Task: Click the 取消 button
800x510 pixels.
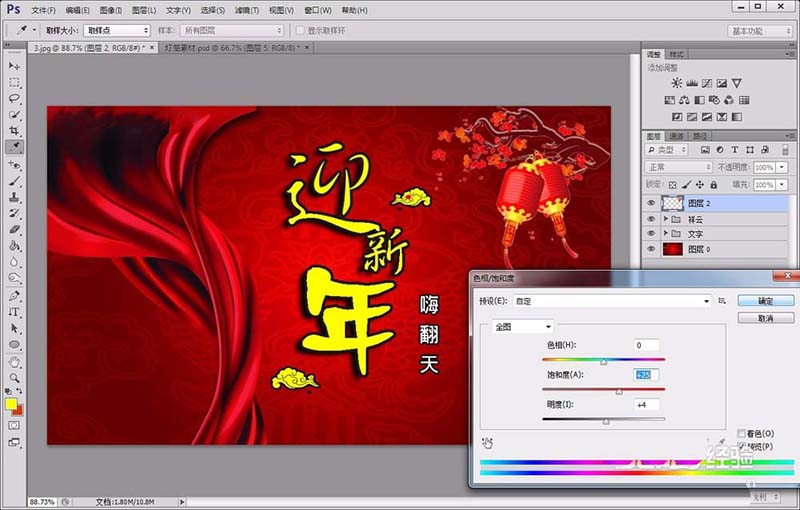Action: pos(765,318)
